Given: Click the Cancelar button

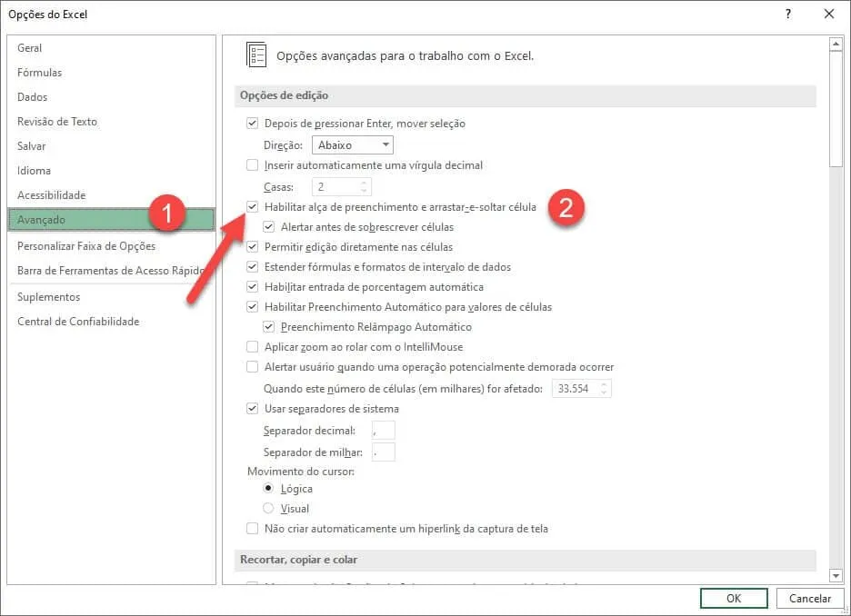Looking at the screenshot, I should click(x=810, y=598).
